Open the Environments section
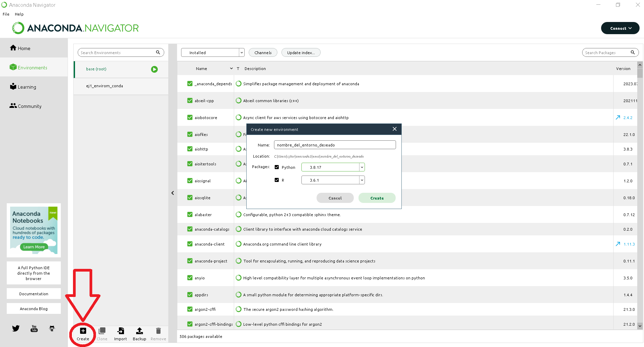 coord(34,67)
